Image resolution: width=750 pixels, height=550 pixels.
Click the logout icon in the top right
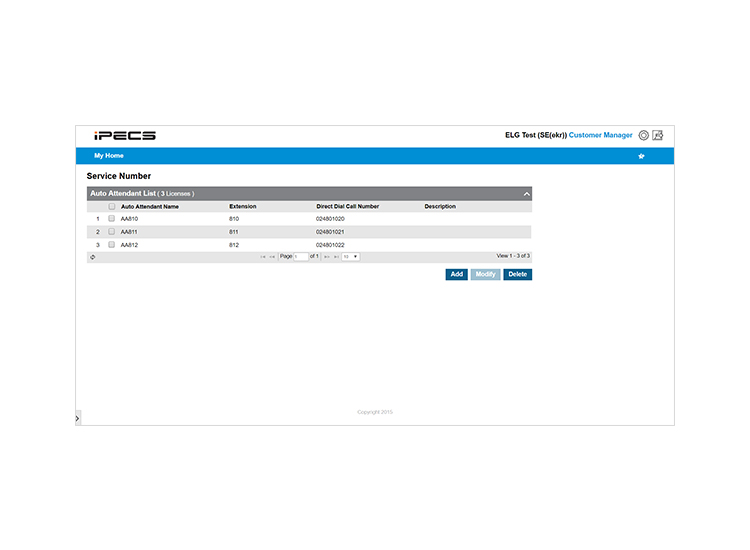click(x=658, y=135)
